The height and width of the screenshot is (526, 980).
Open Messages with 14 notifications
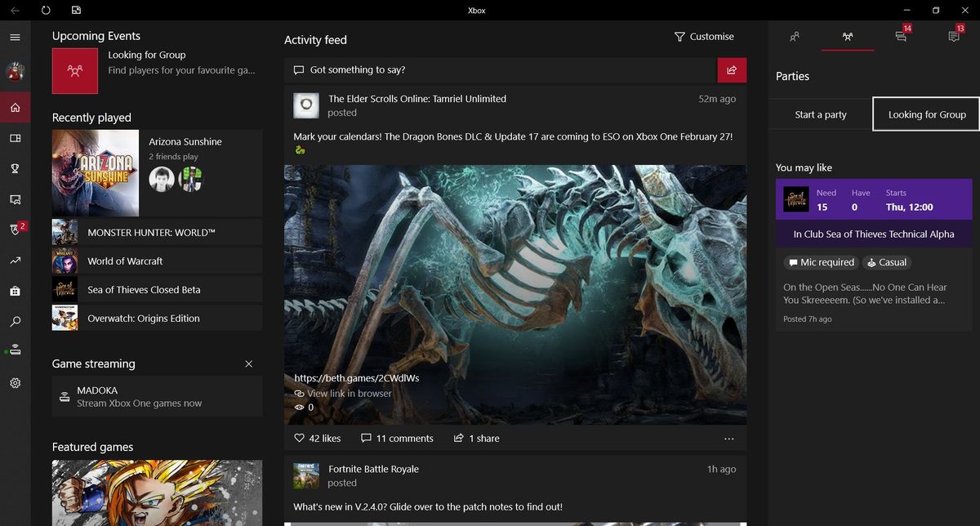901,37
